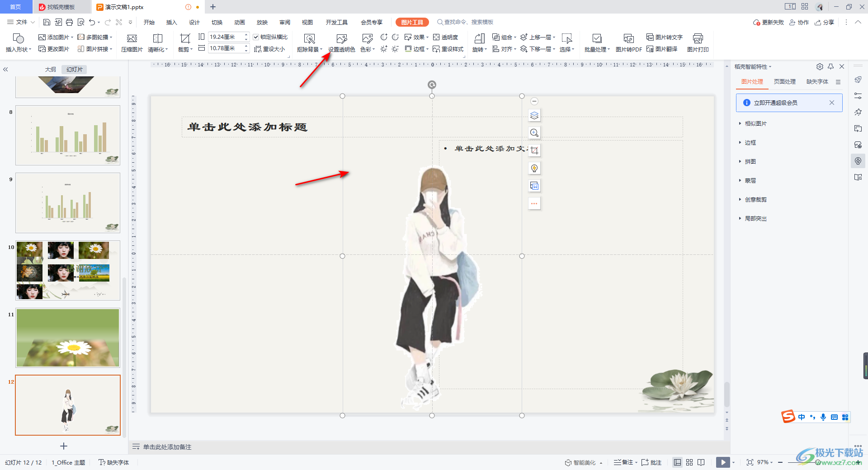Image resolution: width=868 pixels, height=470 pixels.
Task: Click the zoom out minus button
Action: point(780,462)
